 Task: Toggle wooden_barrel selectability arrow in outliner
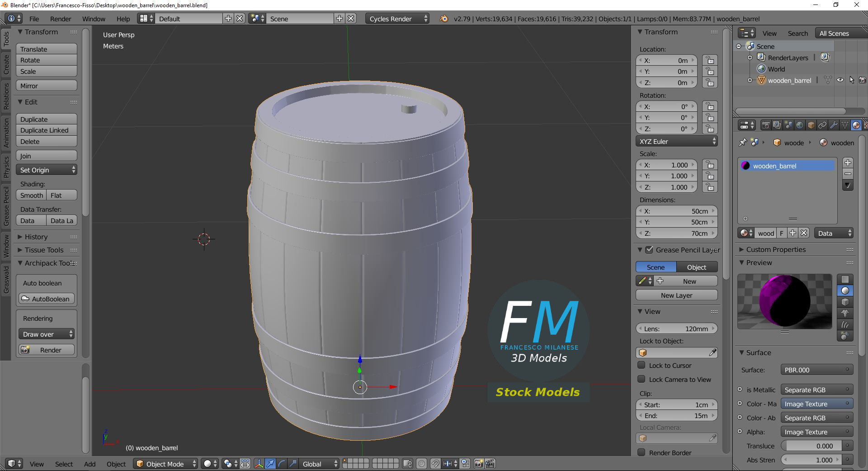tap(852, 80)
